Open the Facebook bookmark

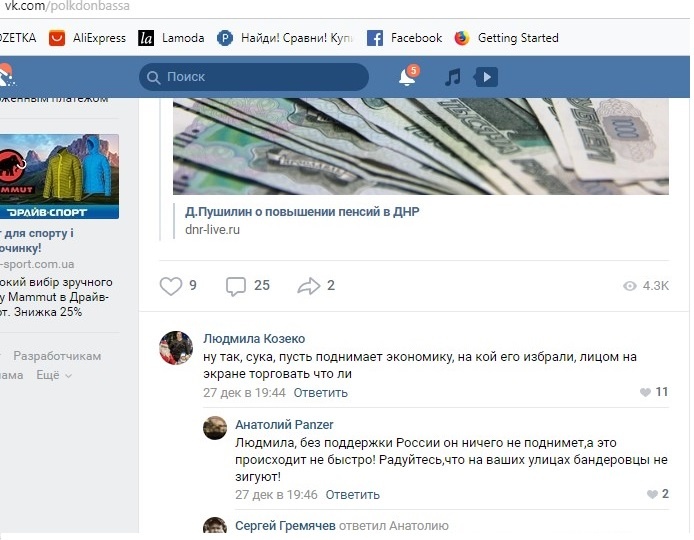405,38
